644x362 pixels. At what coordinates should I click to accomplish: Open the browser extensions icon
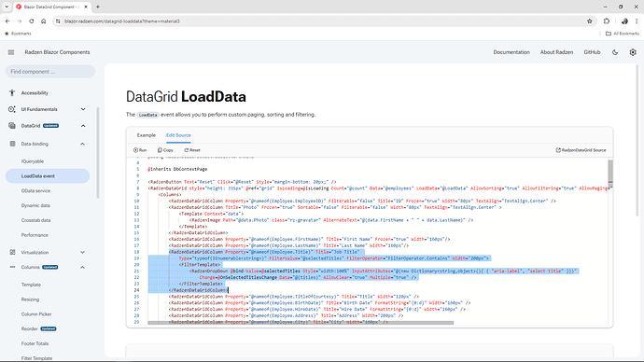607,21
